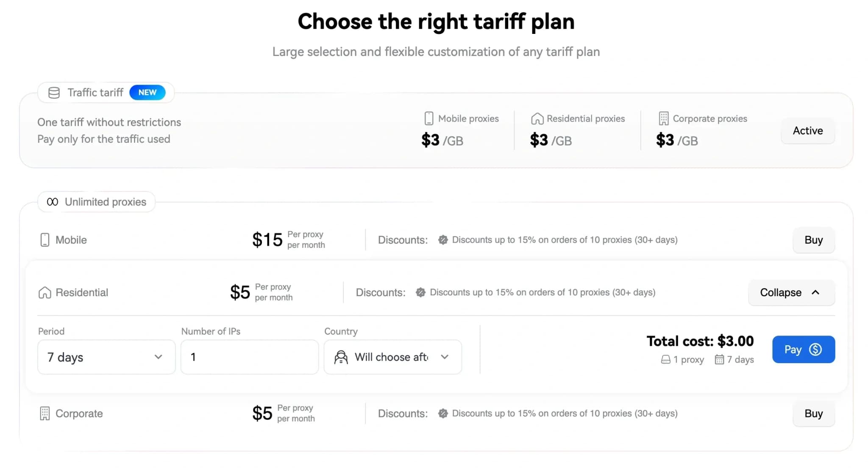868x472 pixels.
Task: Click the Traffic tariff database icon
Action: click(x=54, y=93)
